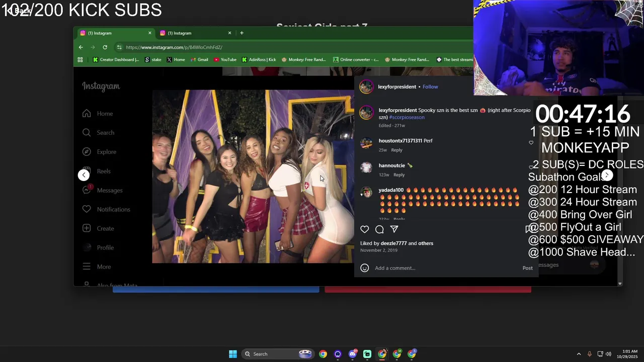Open the YouTube bookmark
The image size is (644, 362).
[225, 60]
